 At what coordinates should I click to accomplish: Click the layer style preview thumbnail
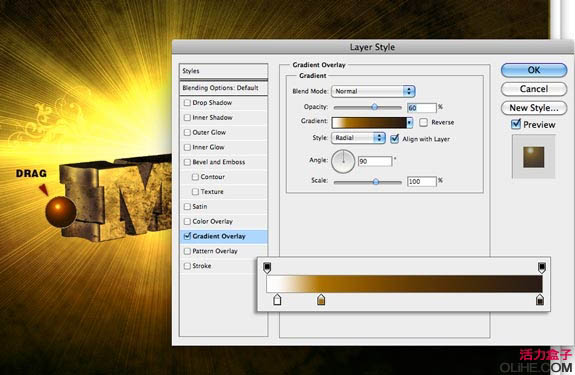coord(534,157)
